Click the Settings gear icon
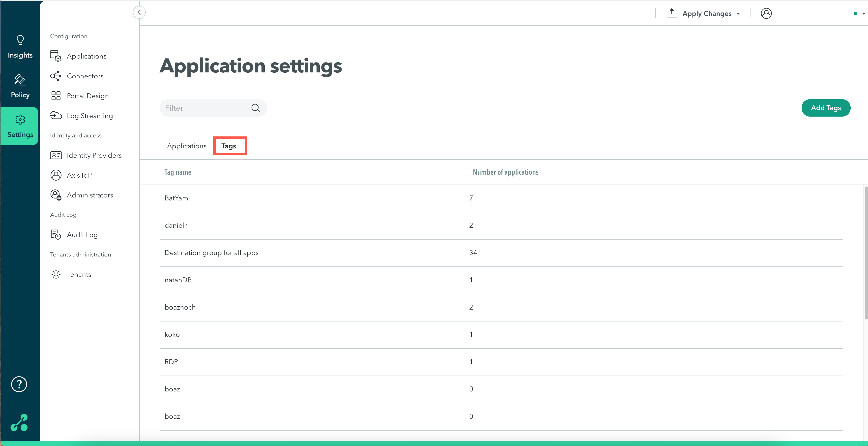 20,119
